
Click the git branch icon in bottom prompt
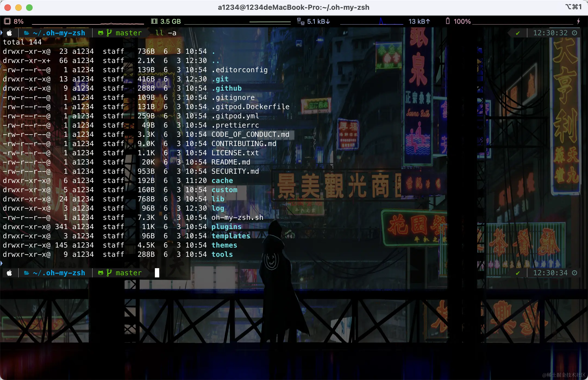(x=109, y=273)
